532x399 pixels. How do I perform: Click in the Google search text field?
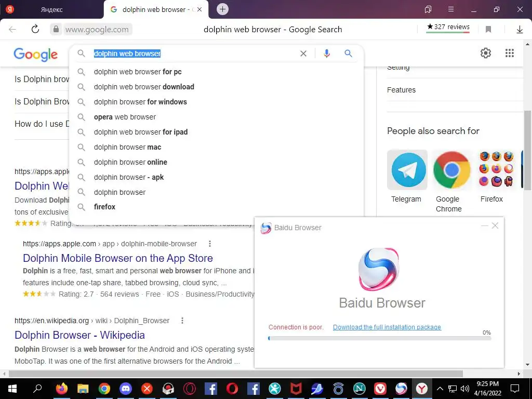195,54
